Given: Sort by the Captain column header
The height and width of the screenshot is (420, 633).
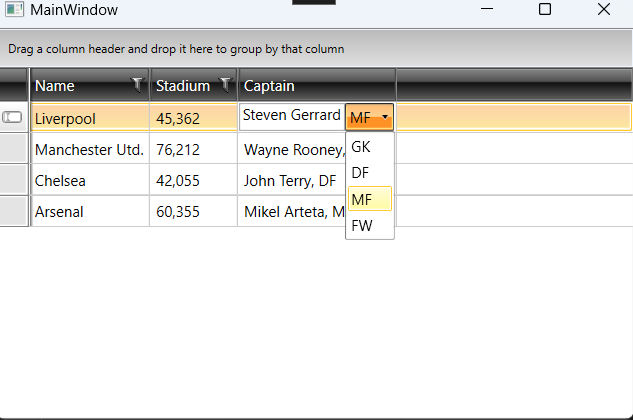Looking at the screenshot, I should 300,86.
